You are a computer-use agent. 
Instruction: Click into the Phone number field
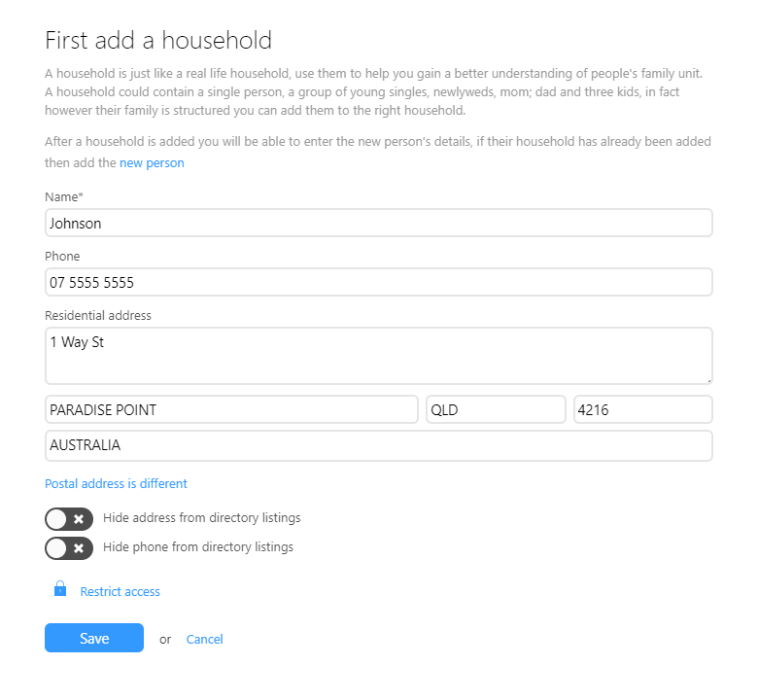pyautogui.click(x=378, y=282)
